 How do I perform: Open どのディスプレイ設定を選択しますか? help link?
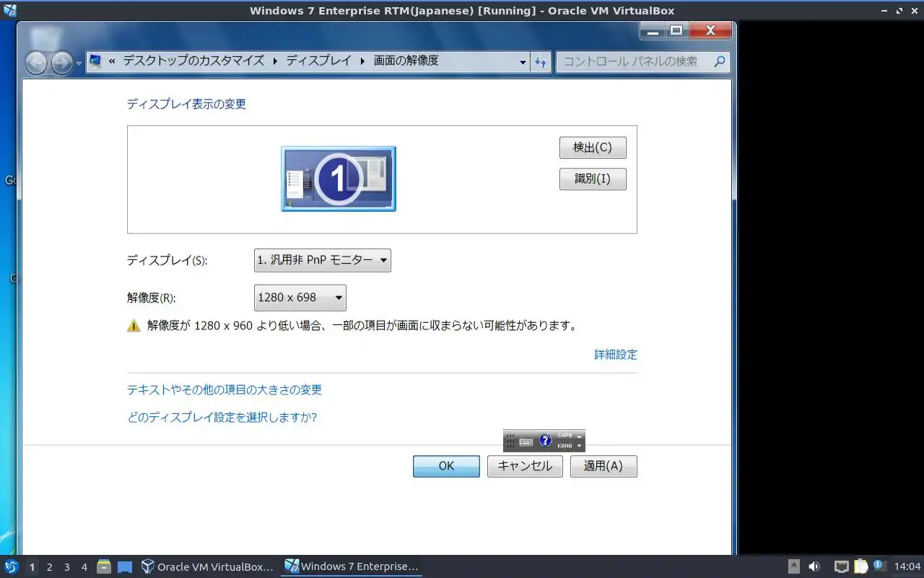[x=222, y=418]
